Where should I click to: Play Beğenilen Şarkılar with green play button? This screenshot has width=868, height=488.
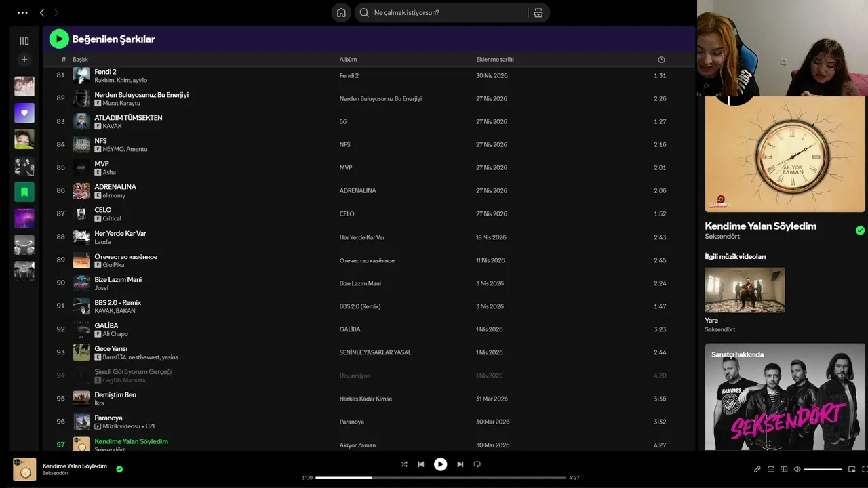tap(59, 39)
